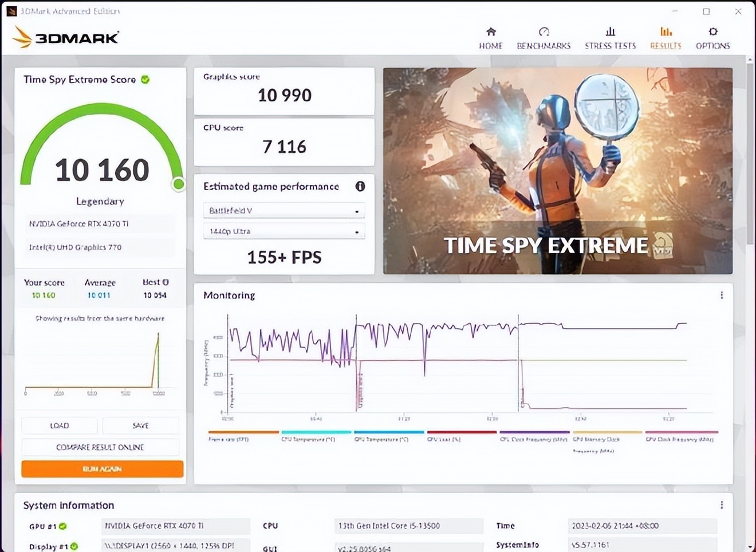The height and width of the screenshot is (552, 756).
Task: Open the 1440p Ultra resolution dropdown
Action: click(x=284, y=231)
